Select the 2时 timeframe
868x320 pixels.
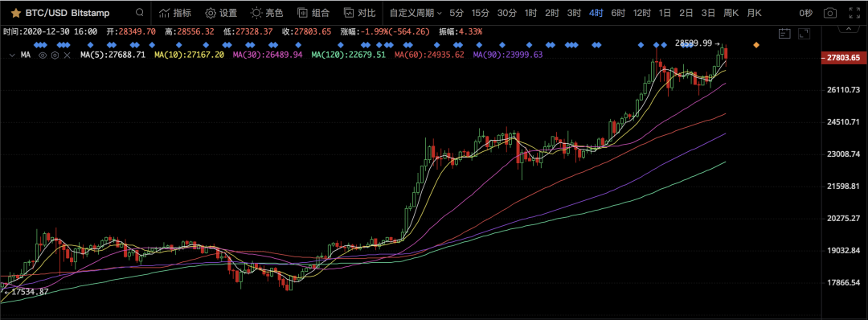pos(552,13)
